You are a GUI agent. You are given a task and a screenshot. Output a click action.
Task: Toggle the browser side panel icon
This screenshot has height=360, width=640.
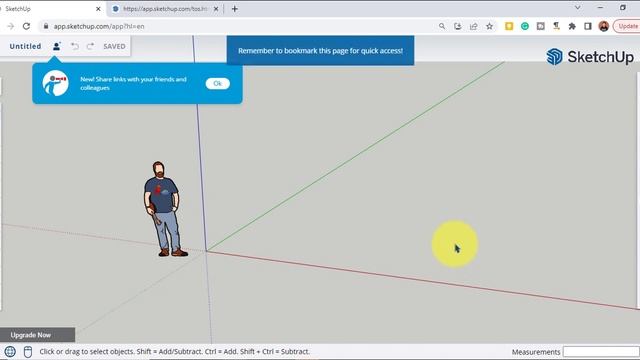tap(588, 26)
